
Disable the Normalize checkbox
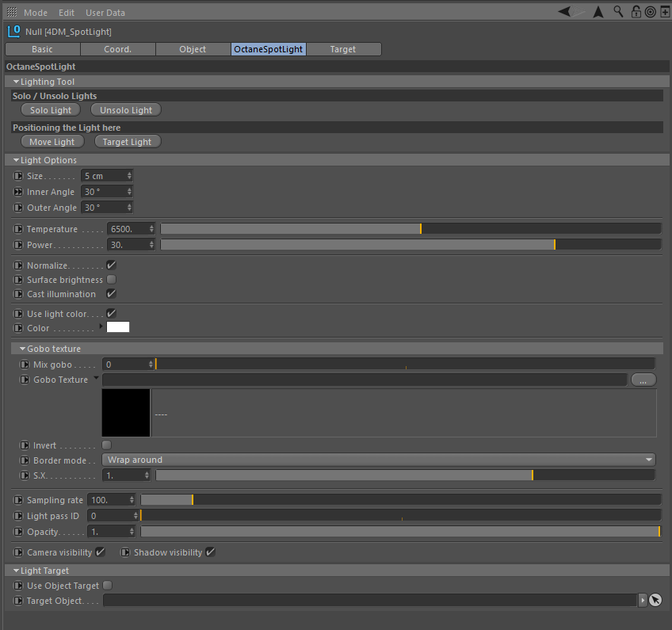112,265
